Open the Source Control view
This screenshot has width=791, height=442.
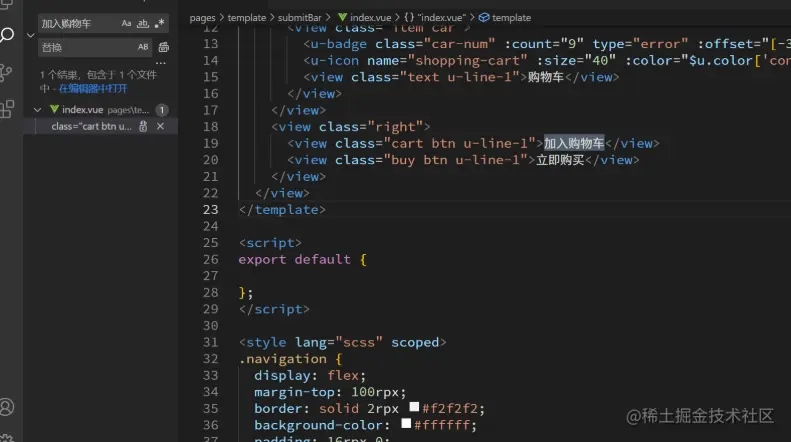pos(7,73)
